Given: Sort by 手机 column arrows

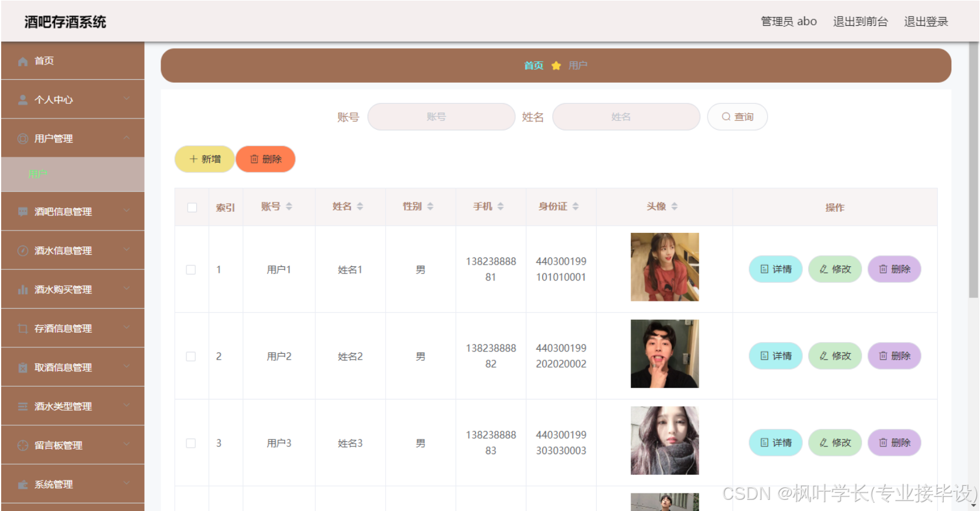Looking at the screenshot, I should tap(501, 207).
